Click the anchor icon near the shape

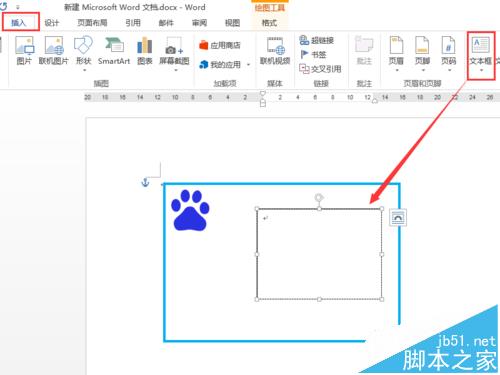pos(145,182)
